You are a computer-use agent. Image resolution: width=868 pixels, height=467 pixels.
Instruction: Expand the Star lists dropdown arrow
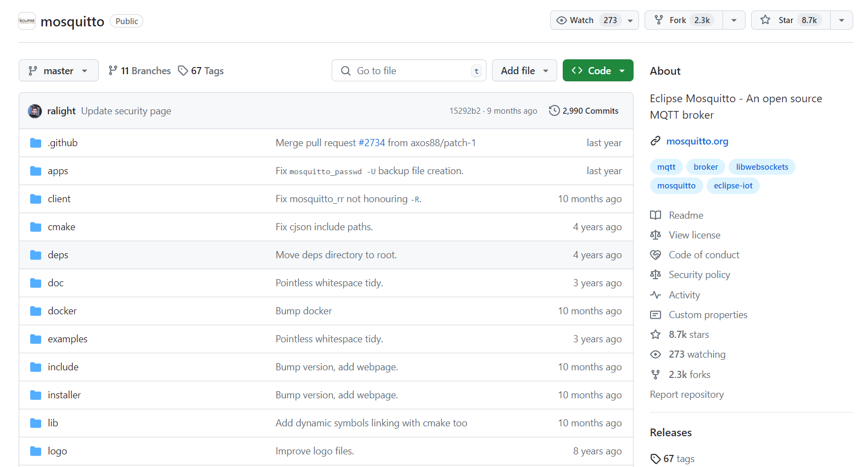pyautogui.click(x=842, y=20)
